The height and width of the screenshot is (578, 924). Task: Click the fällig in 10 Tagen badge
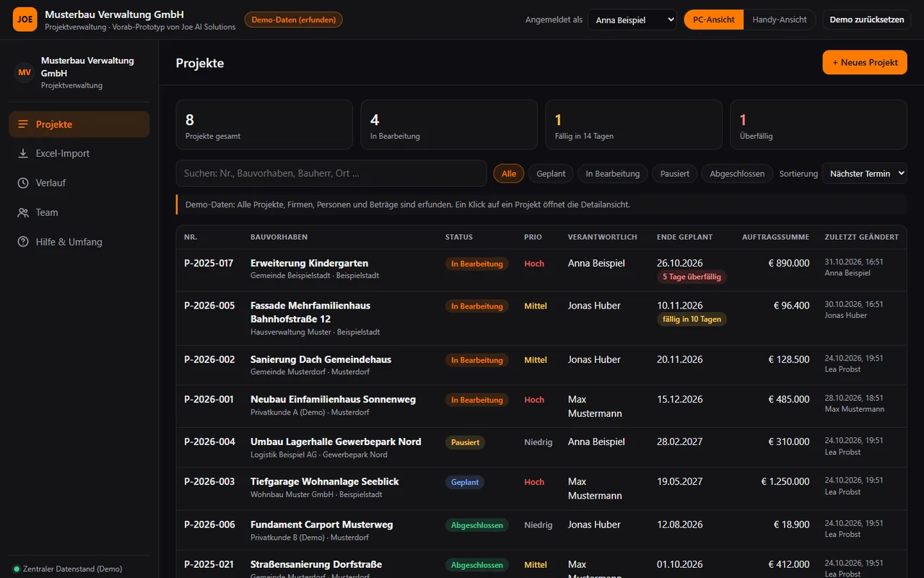(692, 319)
